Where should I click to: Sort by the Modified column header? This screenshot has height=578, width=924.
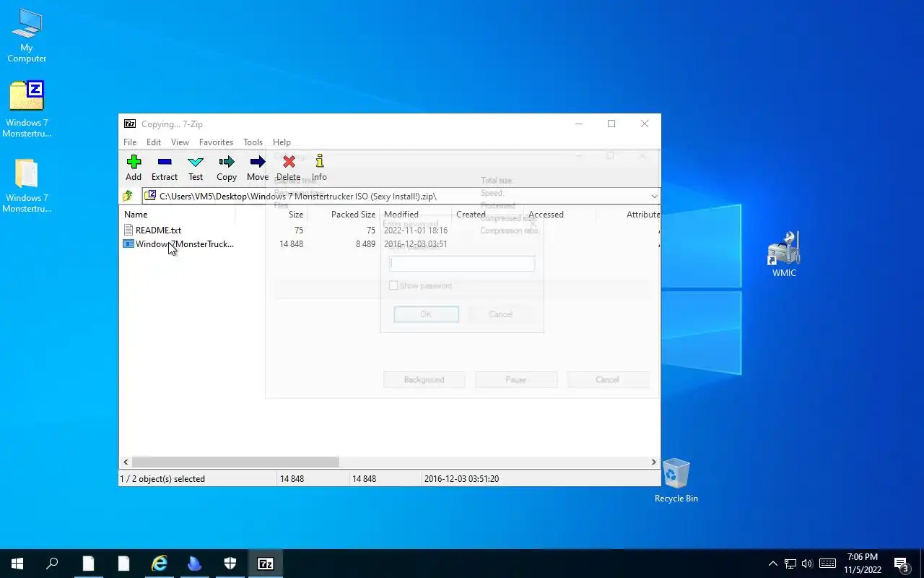415,215
